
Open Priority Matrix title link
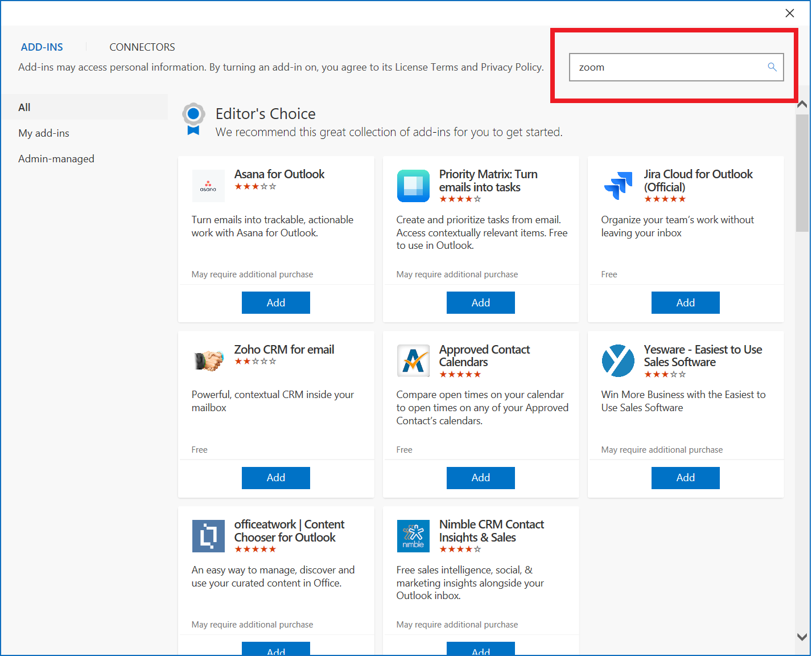point(488,181)
